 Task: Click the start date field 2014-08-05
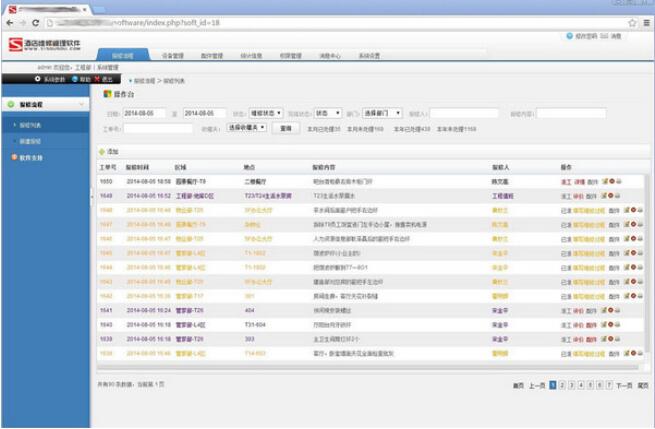[143, 114]
